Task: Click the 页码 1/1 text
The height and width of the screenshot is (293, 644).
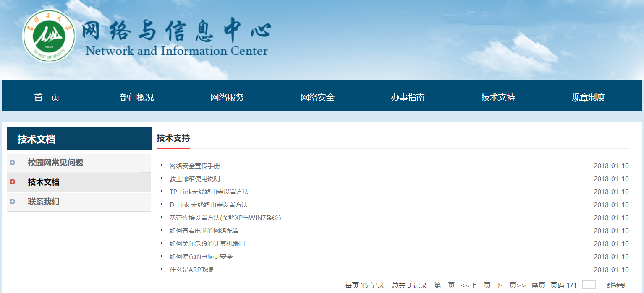Action: click(x=564, y=285)
